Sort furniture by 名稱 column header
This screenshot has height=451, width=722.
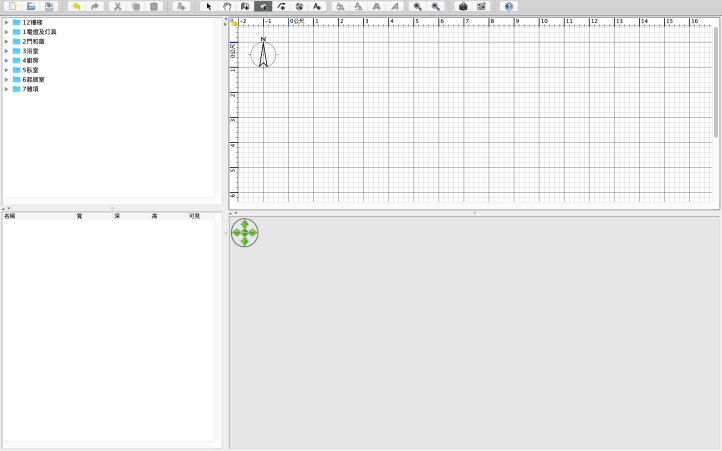click(x=10, y=215)
